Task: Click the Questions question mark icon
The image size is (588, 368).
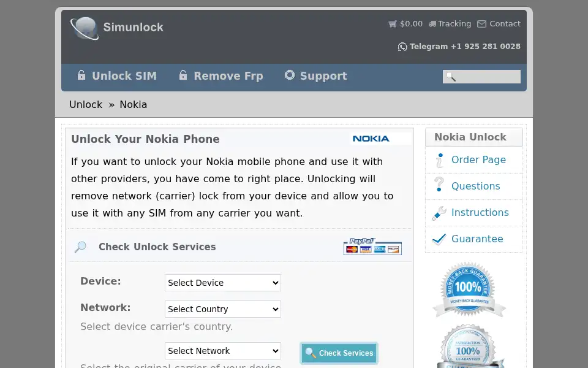Action: [439, 185]
